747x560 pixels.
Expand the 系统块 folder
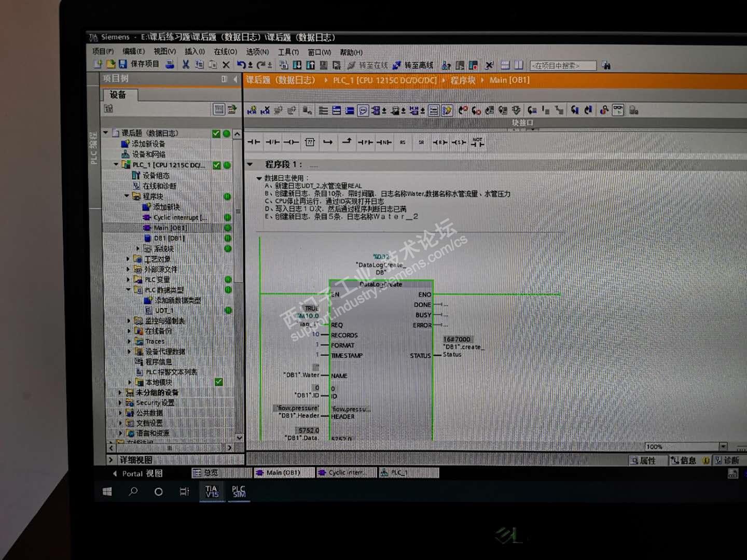coord(138,248)
